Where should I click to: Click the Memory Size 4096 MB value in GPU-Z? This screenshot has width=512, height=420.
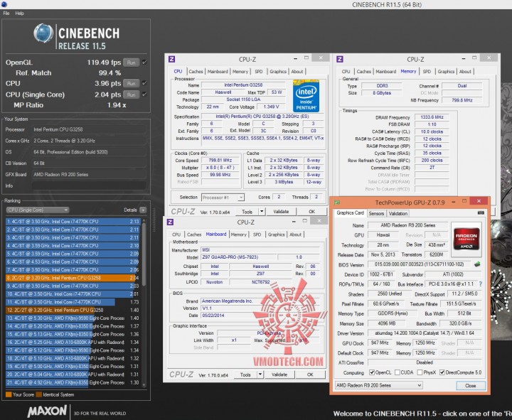tap(386, 323)
